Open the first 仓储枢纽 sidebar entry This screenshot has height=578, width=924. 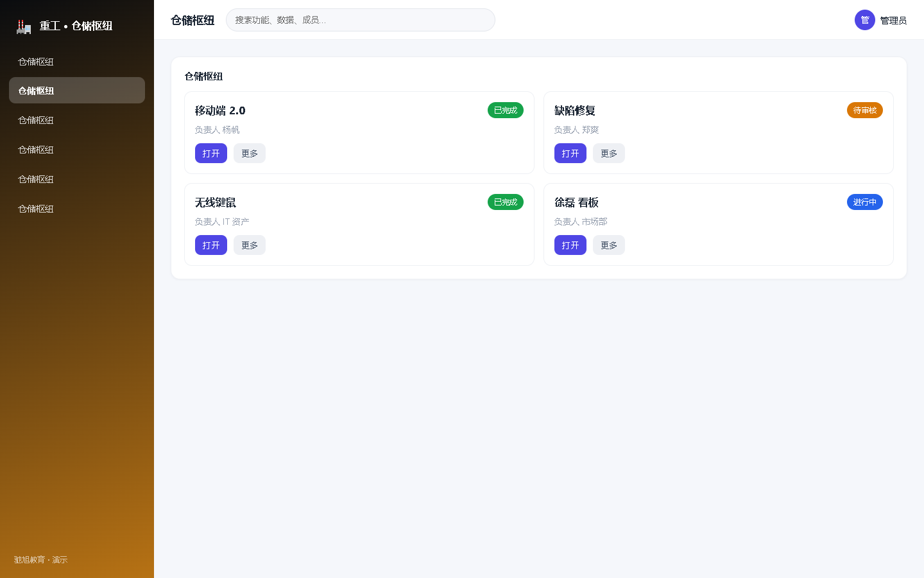pyautogui.click(x=77, y=62)
